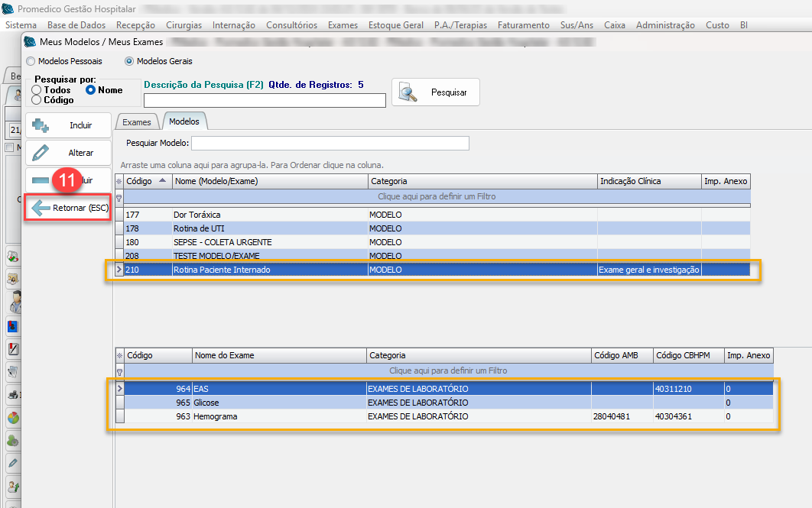Open the Faturamento menu
Viewport: 812px width, 508px height.
coord(523,25)
